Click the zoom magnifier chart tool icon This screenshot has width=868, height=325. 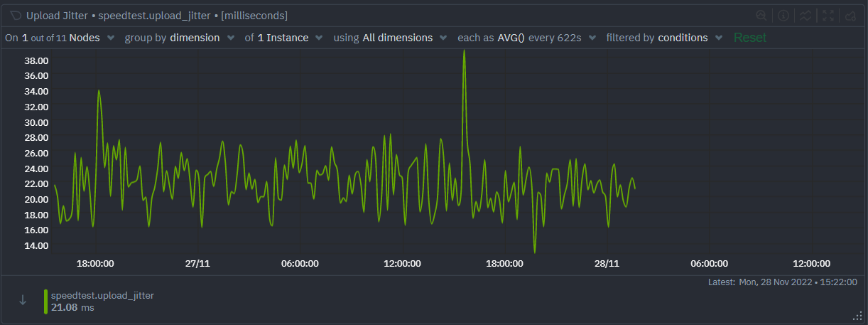[x=761, y=15]
